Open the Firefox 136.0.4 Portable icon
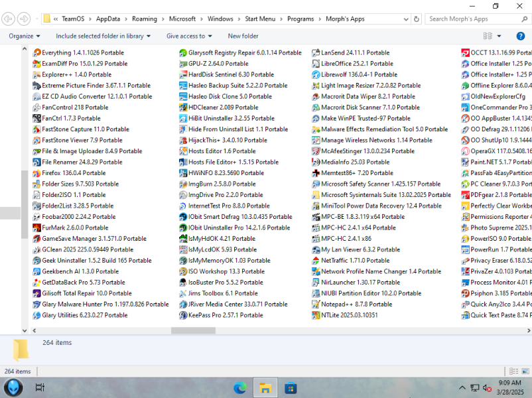This screenshot has width=532, height=398. click(36, 173)
